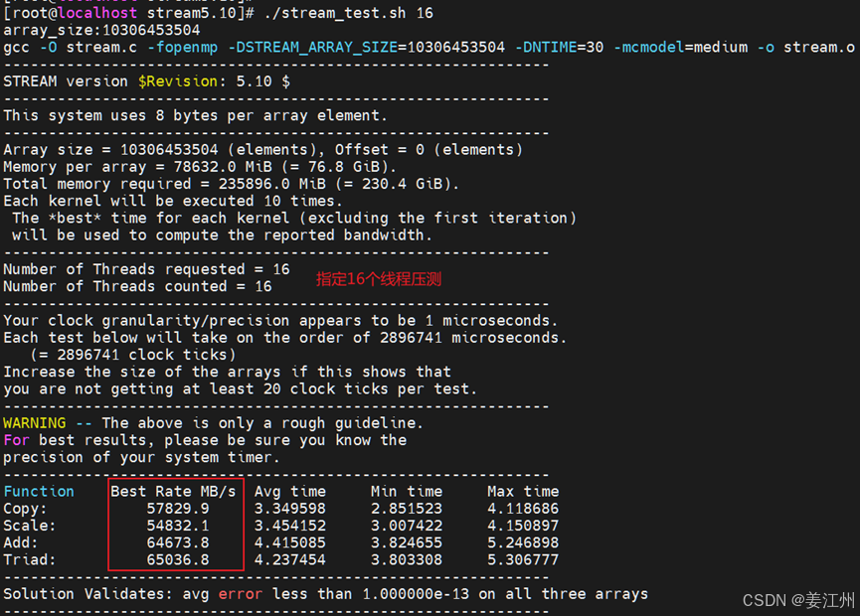
Task: Click Add best rate value 64673.8
Action: coord(178,542)
